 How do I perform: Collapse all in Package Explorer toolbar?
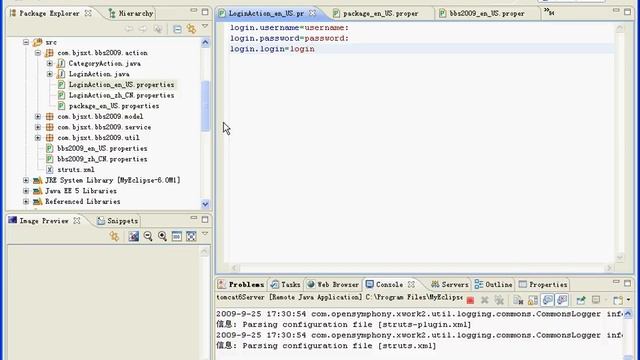177,29
